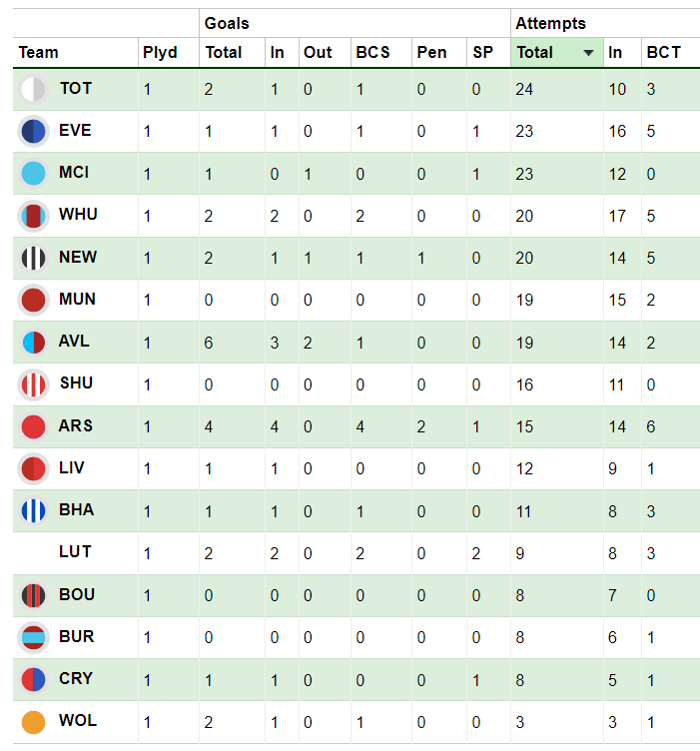700x751 pixels.
Task: Select the Manchester City sky-blue badge icon
Action: click(x=33, y=174)
